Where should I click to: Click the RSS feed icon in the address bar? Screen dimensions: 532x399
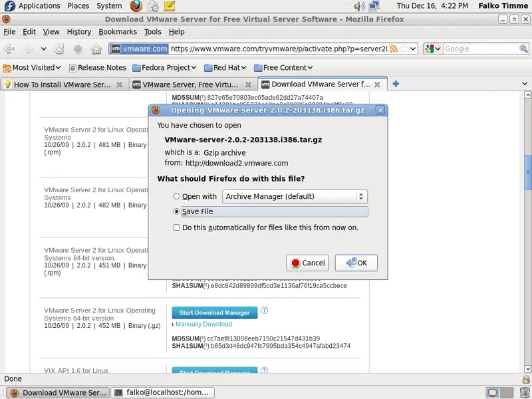(x=394, y=49)
